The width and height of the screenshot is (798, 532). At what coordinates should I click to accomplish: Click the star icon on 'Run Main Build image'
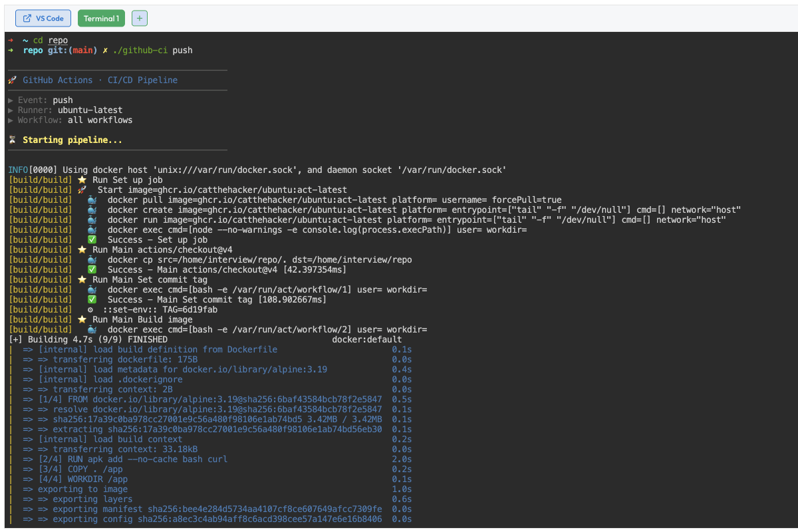82,320
